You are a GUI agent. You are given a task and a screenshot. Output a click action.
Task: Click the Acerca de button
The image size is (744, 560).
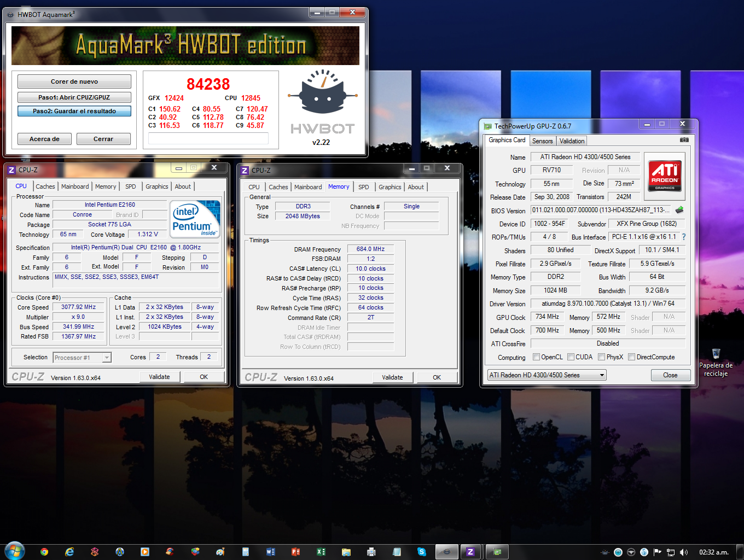44,139
